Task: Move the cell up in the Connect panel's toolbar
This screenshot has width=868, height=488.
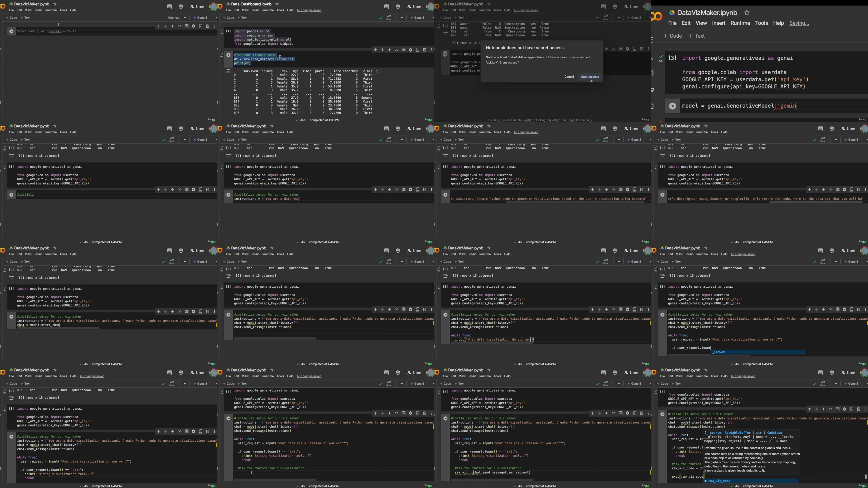Action: point(158,26)
